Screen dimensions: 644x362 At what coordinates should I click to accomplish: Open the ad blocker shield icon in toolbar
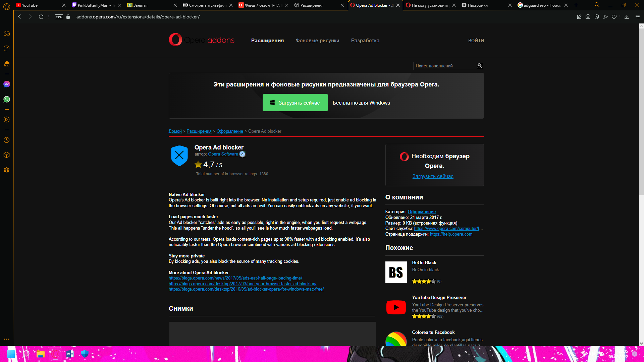tap(597, 17)
